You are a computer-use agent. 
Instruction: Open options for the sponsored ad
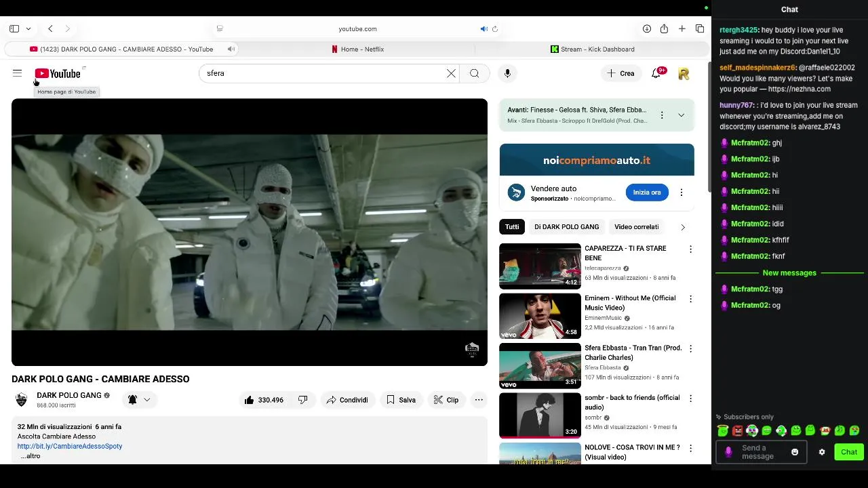click(682, 192)
